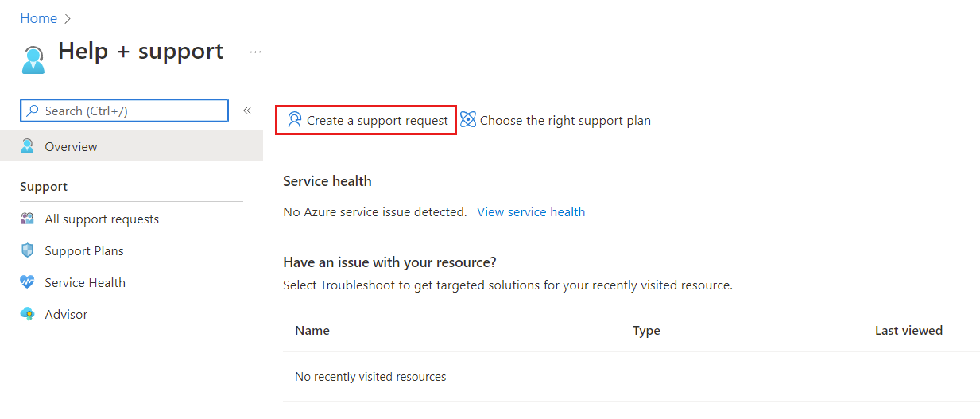The width and height of the screenshot is (980, 419).
Task: Click the Service Health heart icon
Action: point(28,282)
